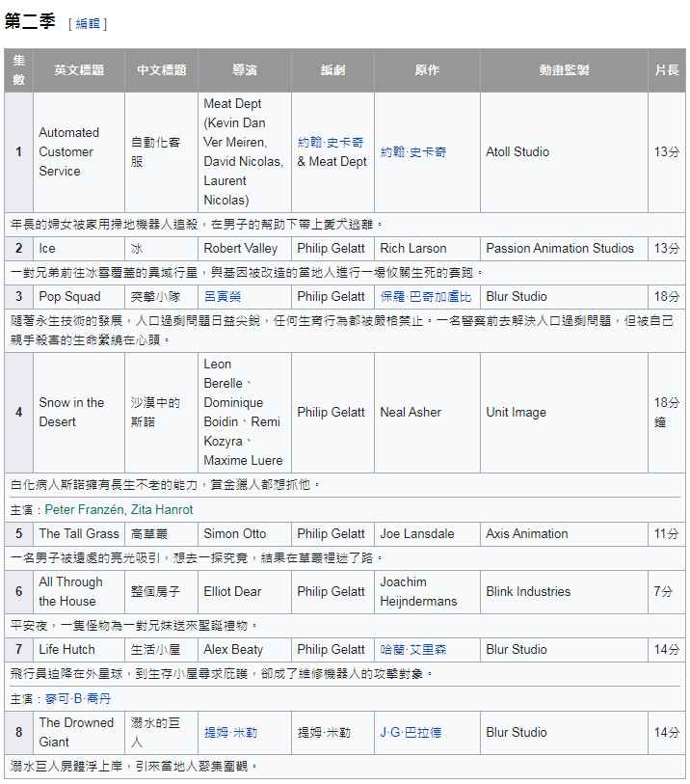The image size is (690, 784).
Task: Select the Neal Asher cell
Action: click(x=427, y=413)
